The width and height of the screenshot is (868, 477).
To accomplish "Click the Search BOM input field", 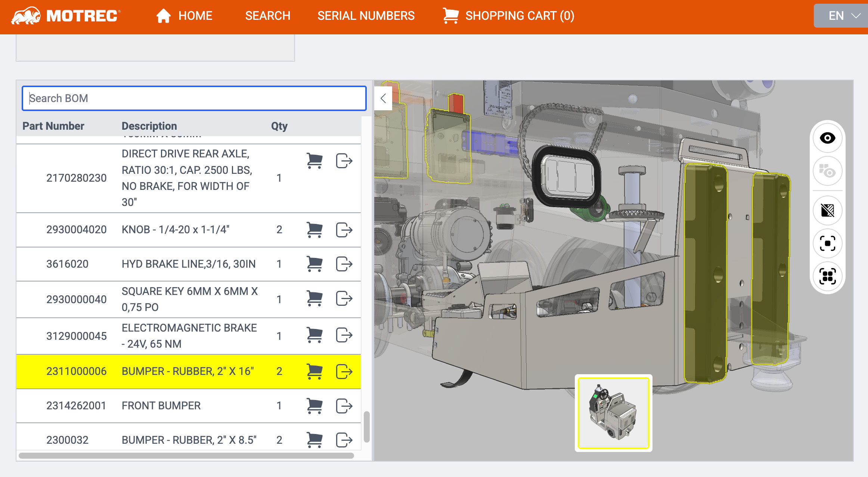I will pos(194,98).
